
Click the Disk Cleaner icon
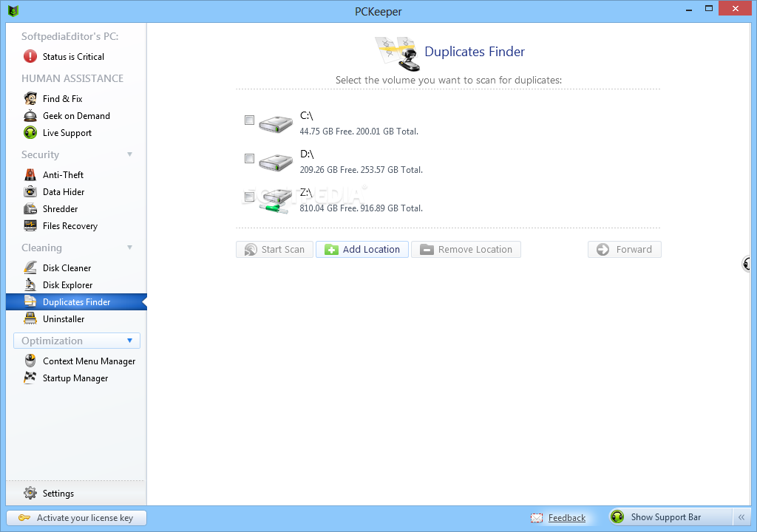pyautogui.click(x=30, y=267)
